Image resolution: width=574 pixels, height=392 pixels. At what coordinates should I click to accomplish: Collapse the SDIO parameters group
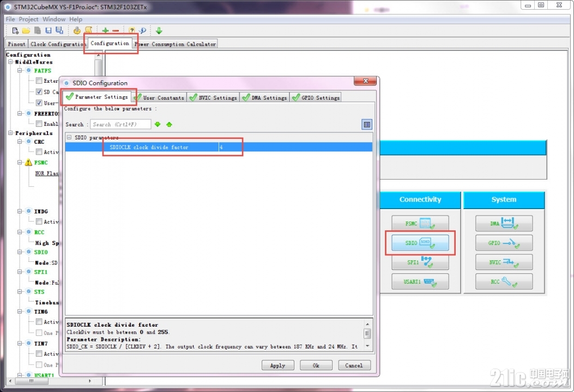69,137
